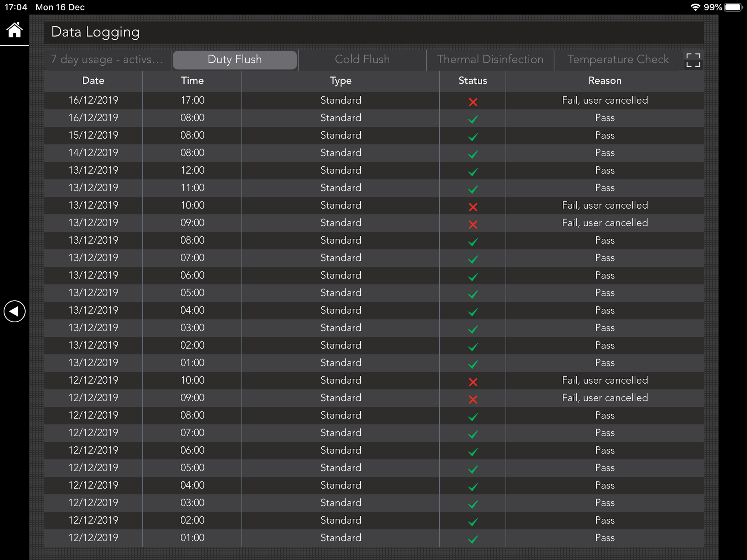Select the 15/12/2019 date cell
Screen dimensions: 747x560
(93, 135)
